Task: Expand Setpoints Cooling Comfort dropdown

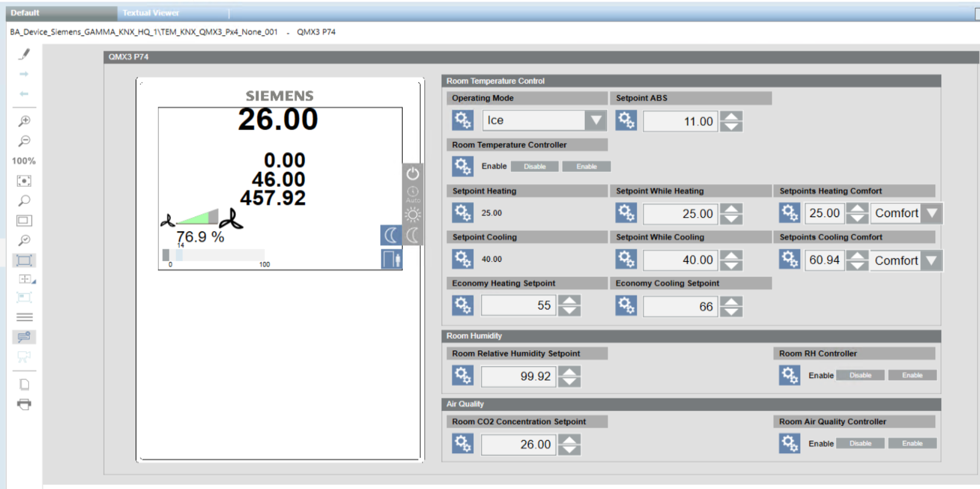Action: [932, 261]
